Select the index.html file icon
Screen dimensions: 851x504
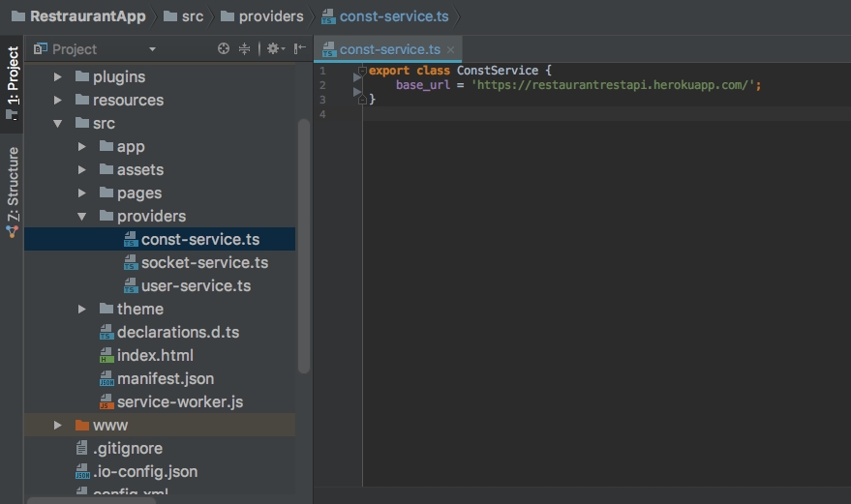107,356
